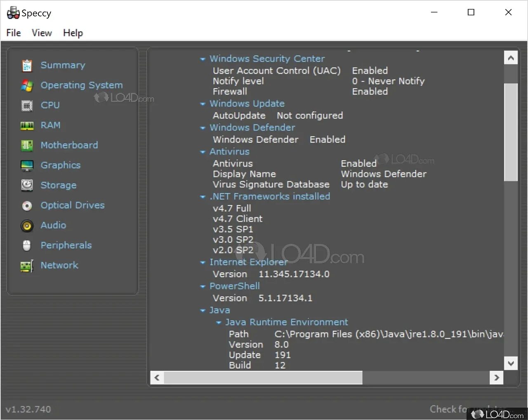Open the Motherboard section

[x=69, y=145]
